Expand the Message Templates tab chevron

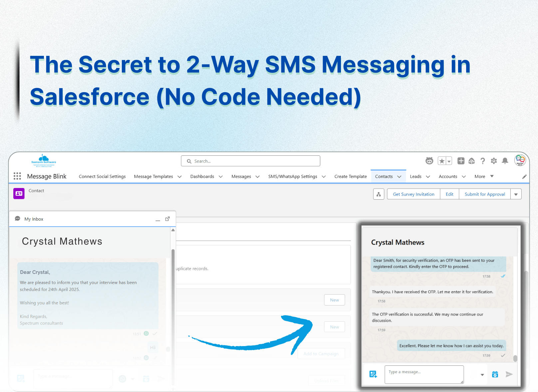click(x=179, y=177)
